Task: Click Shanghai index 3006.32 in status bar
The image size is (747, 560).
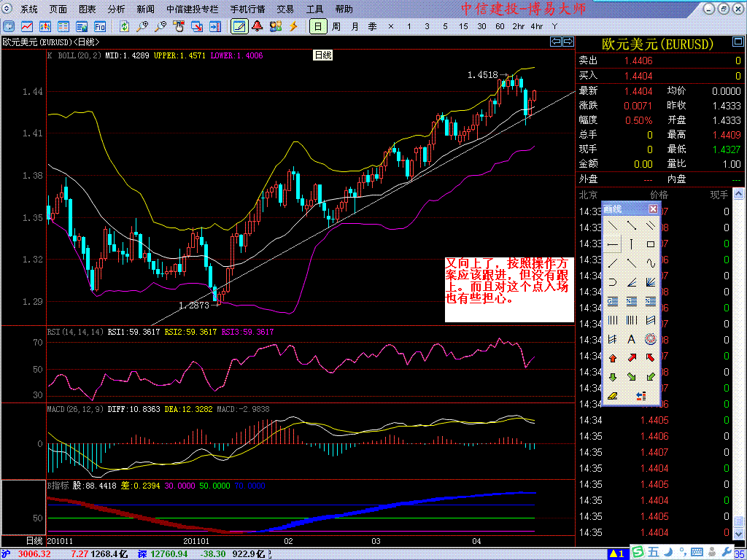Action: [34, 554]
